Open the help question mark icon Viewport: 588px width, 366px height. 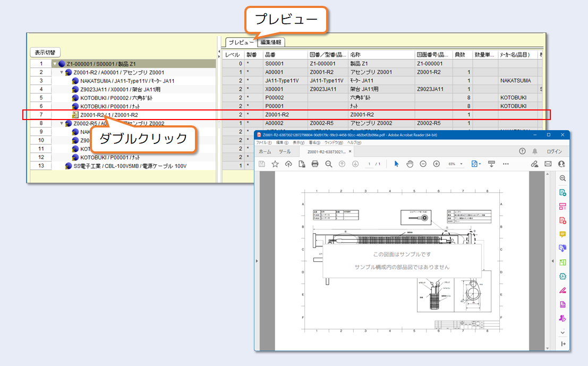(522, 151)
